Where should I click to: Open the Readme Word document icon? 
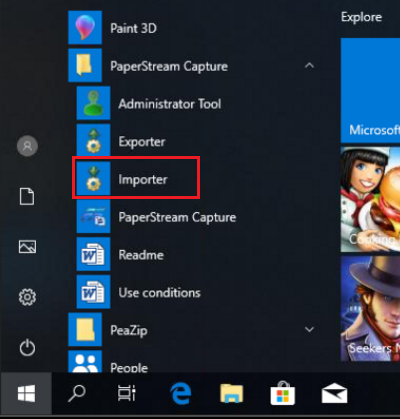[x=93, y=254]
